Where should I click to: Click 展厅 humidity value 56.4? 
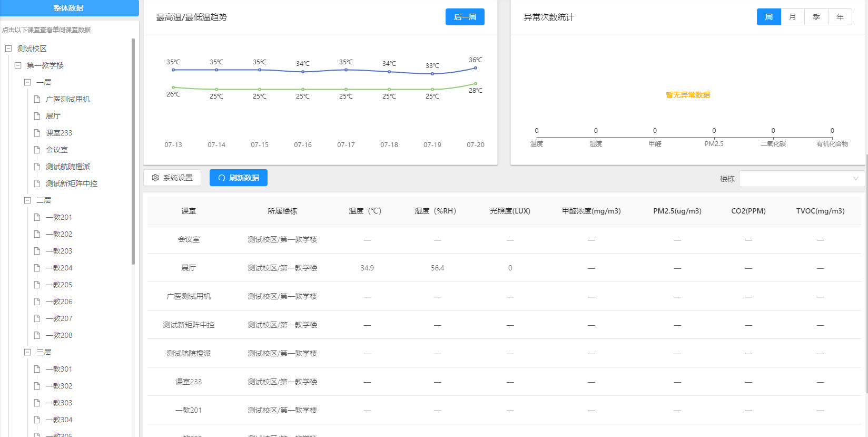437,268
